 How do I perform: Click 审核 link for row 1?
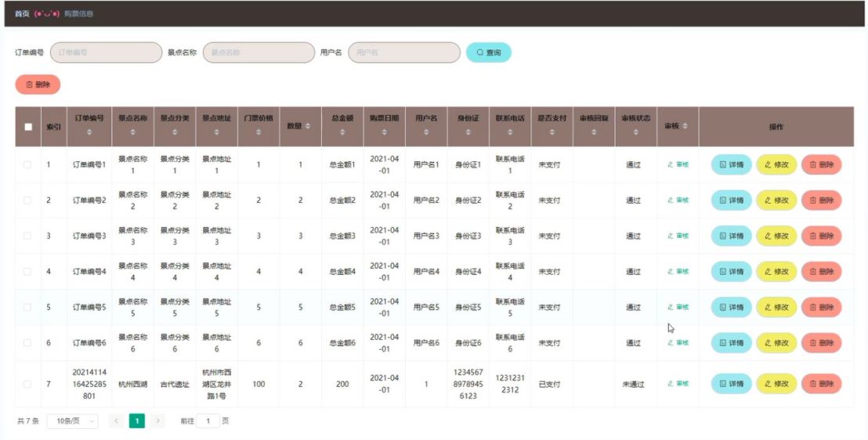click(678, 164)
